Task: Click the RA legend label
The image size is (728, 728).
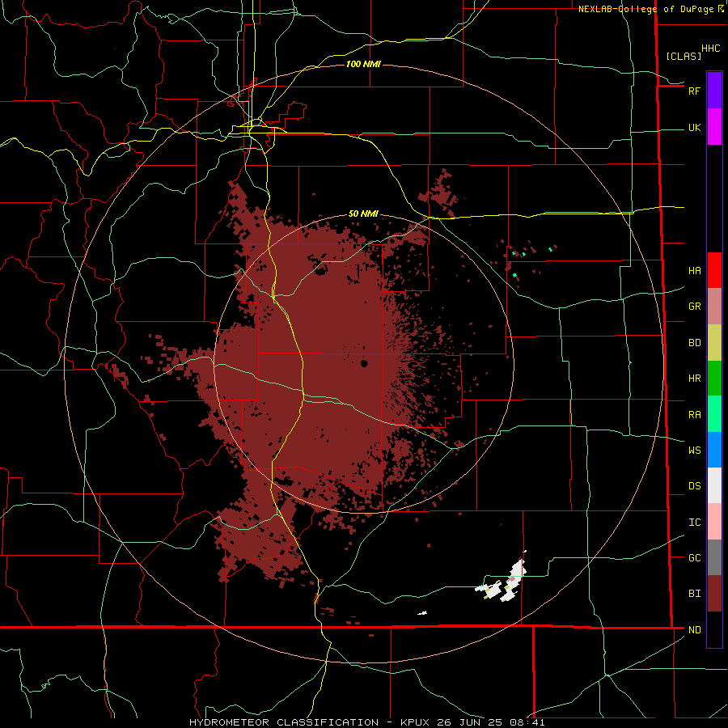Action: (695, 415)
